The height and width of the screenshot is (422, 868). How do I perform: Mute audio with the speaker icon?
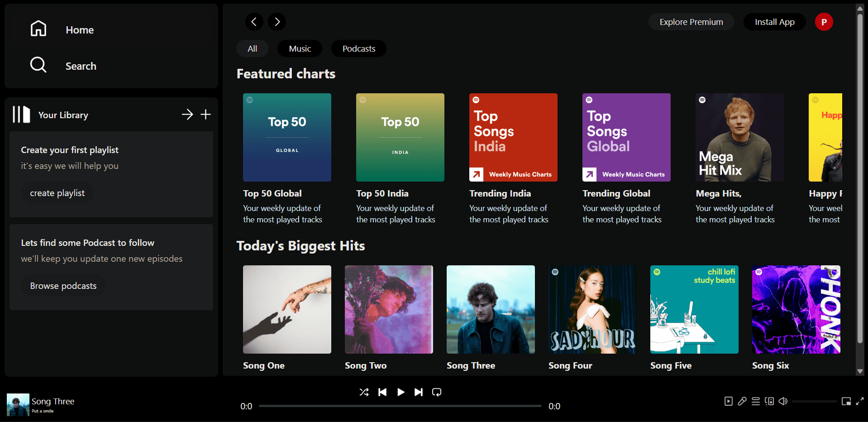[x=783, y=401]
